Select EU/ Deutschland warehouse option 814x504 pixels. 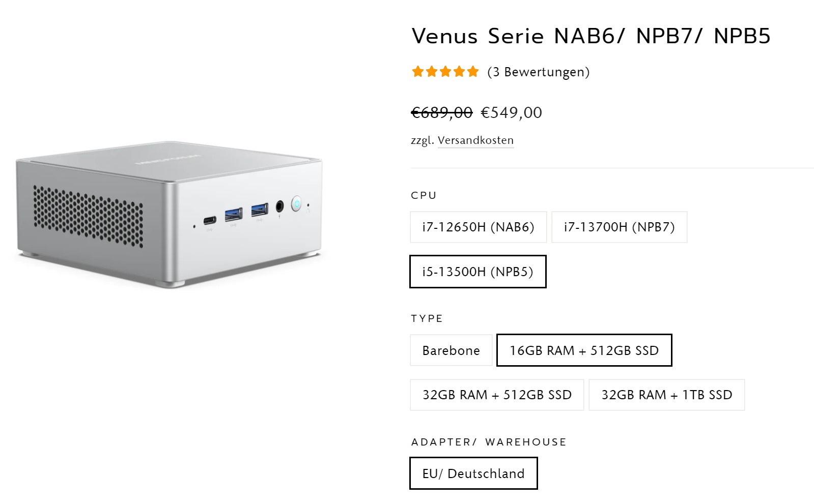pos(473,473)
